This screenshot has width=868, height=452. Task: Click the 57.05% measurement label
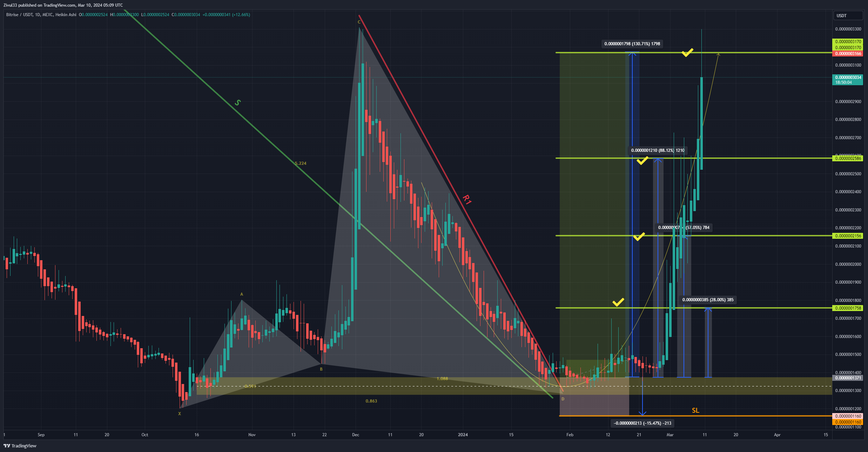(x=684, y=227)
